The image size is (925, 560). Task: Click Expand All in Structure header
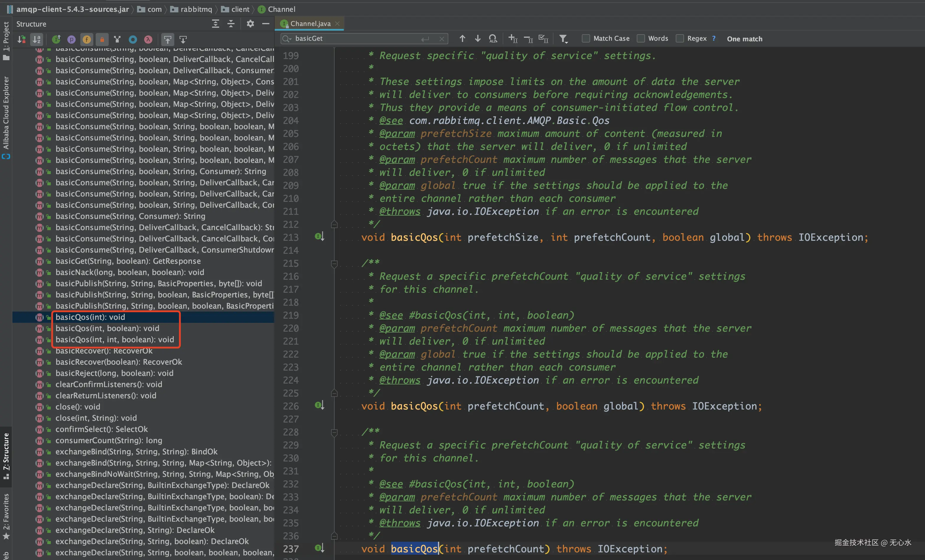click(x=216, y=24)
